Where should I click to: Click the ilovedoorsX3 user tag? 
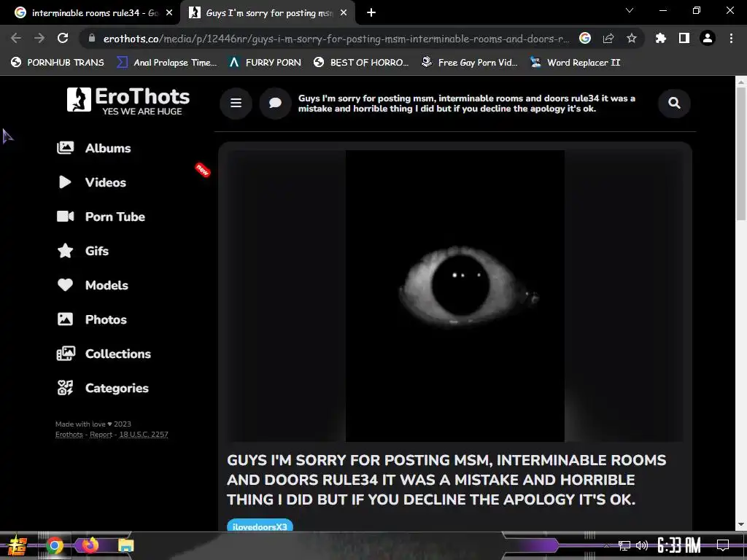260,526
